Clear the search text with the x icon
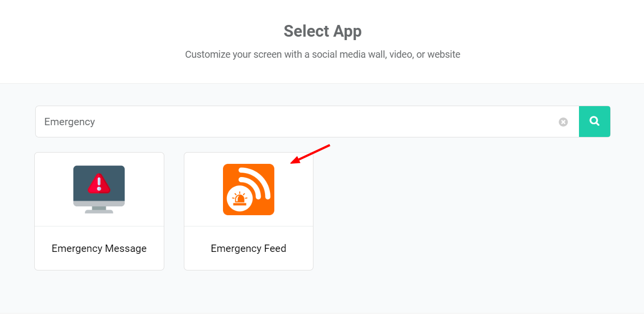The height and width of the screenshot is (314, 644). [563, 122]
